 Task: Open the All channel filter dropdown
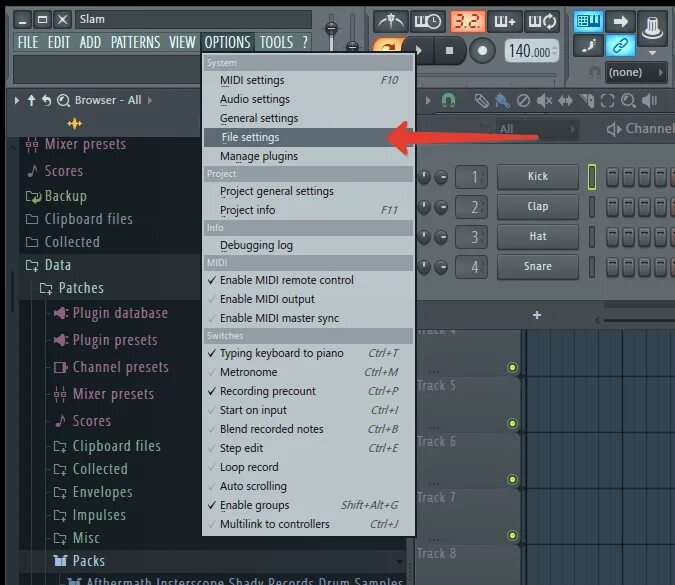pos(536,129)
